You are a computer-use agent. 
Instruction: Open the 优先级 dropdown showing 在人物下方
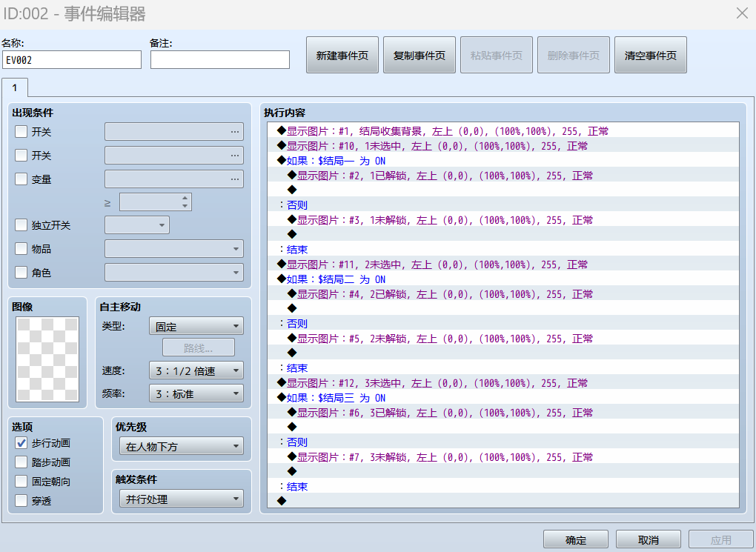point(182,447)
